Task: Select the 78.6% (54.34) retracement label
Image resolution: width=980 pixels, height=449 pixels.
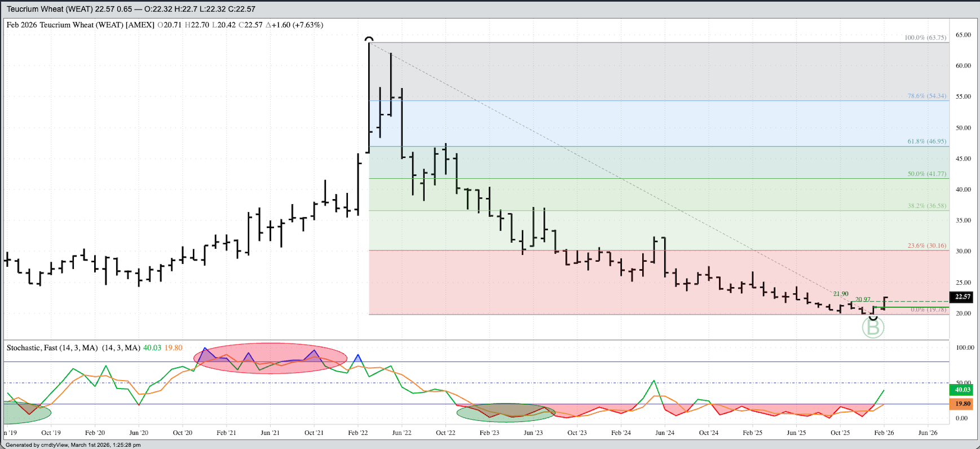Action: [926, 96]
